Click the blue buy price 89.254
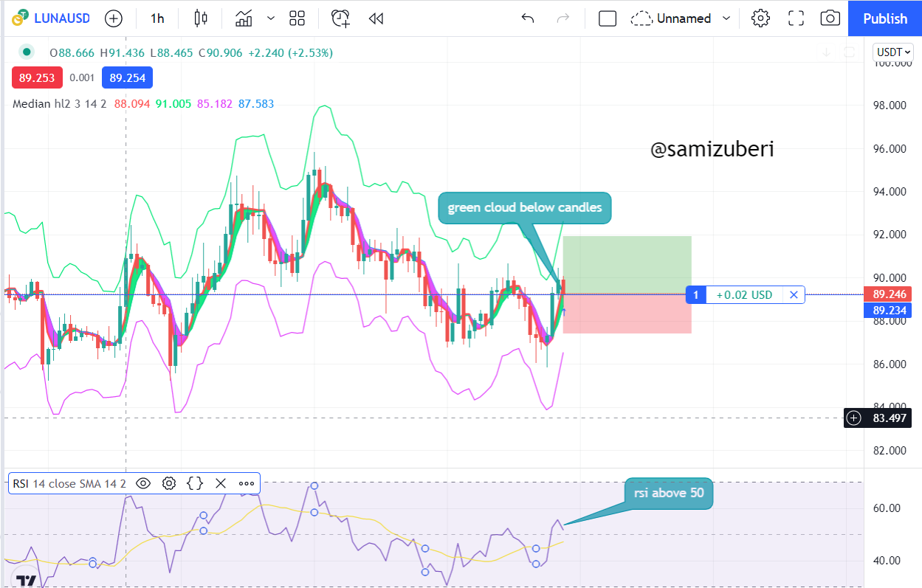This screenshot has height=588, width=922. pos(128,77)
